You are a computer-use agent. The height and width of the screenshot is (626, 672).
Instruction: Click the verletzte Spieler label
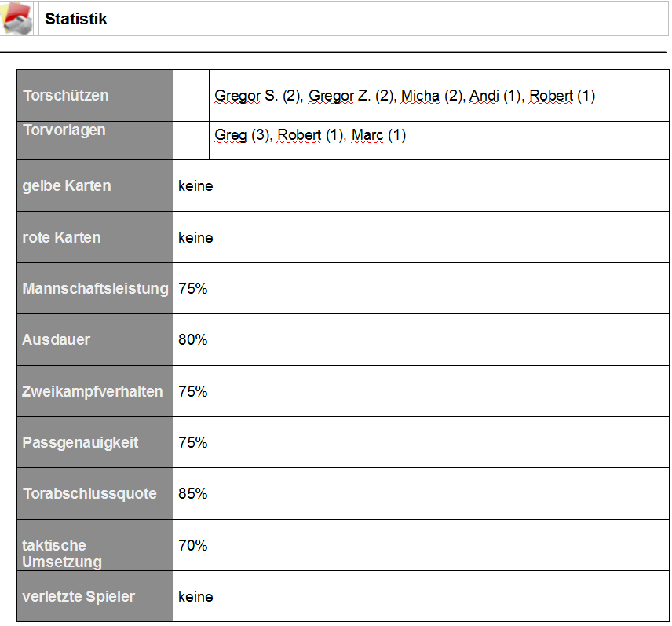79,596
